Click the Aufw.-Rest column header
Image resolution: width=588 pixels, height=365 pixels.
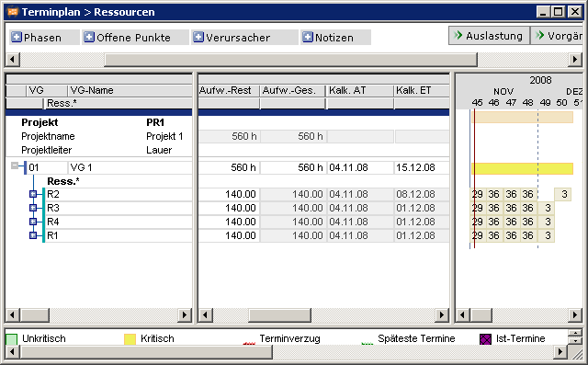tap(229, 90)
